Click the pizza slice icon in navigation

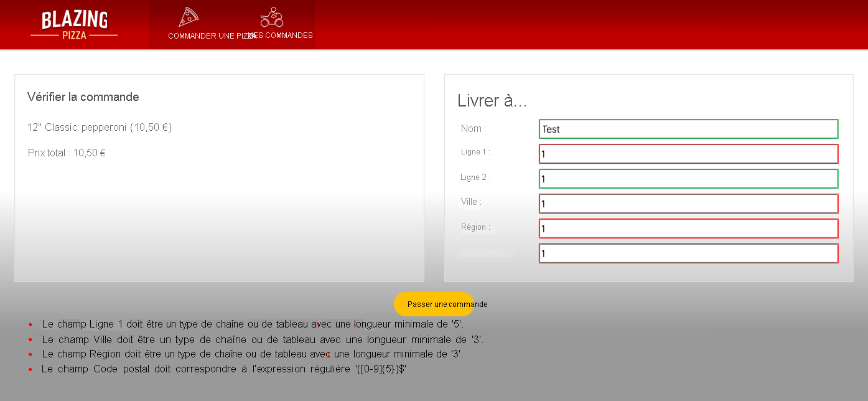(x=187, y=17)
